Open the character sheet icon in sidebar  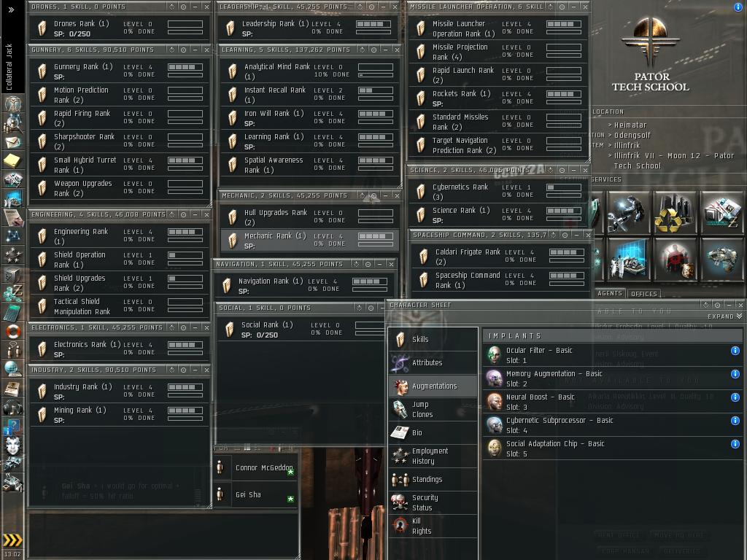pyautogui.click(x=12, y=104)
